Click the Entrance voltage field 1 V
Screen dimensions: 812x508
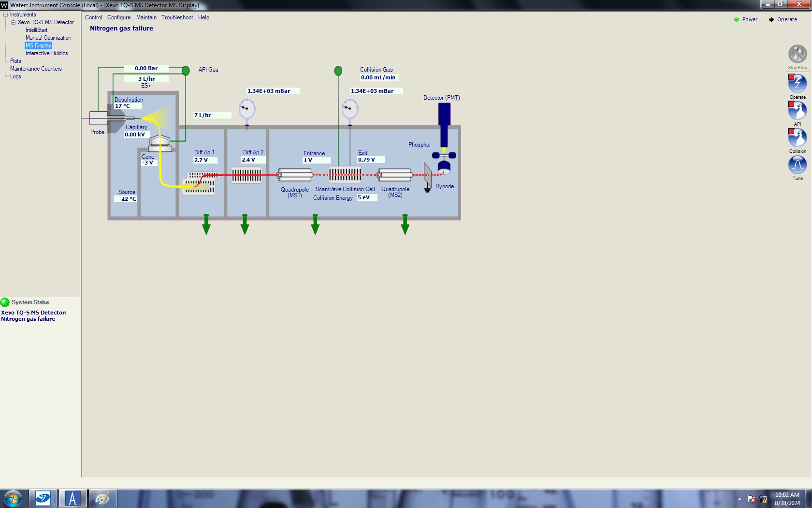pyautogui.click(x=317, y=160)
